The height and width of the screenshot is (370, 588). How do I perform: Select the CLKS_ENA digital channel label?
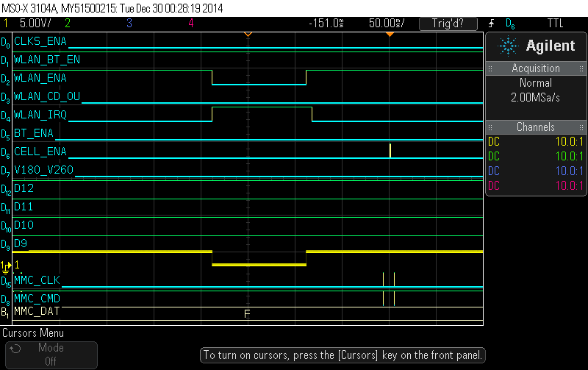40,41
